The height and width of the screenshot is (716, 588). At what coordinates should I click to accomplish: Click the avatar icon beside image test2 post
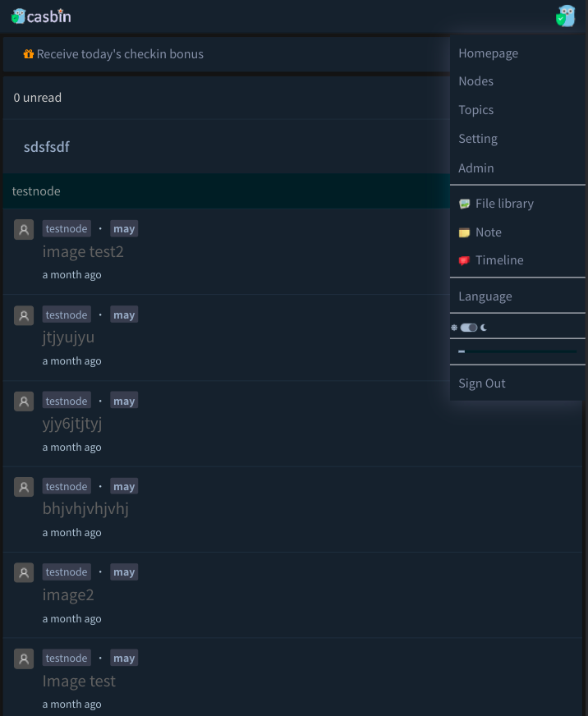click(x=23, y=229)
